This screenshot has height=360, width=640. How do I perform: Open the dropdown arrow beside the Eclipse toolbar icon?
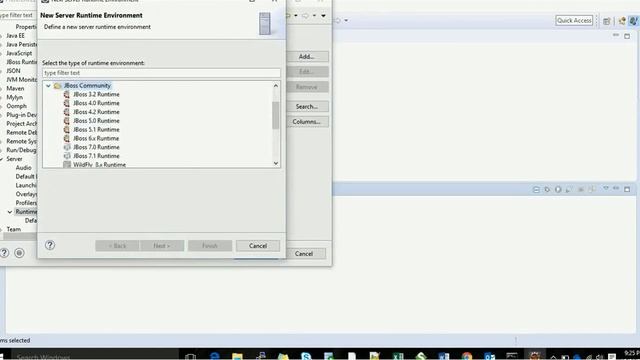click(x=346, y=20)
